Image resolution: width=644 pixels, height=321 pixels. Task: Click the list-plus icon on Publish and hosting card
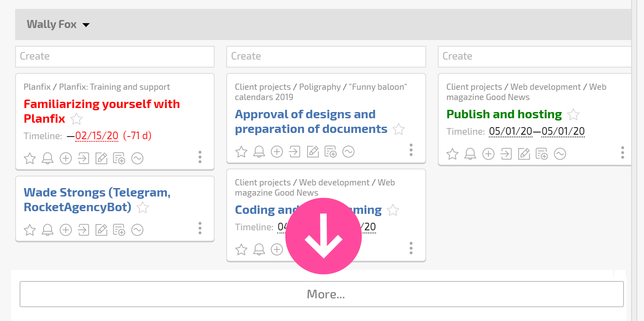[x=542, y=154]
